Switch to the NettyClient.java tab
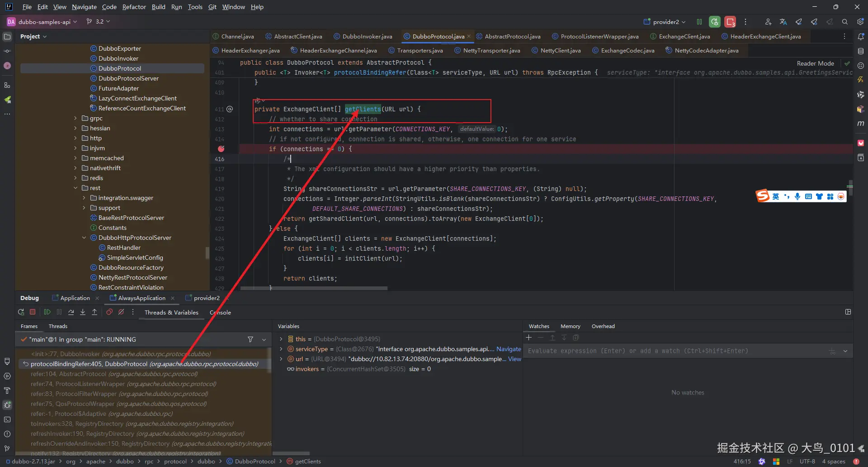 click(556, 51)
